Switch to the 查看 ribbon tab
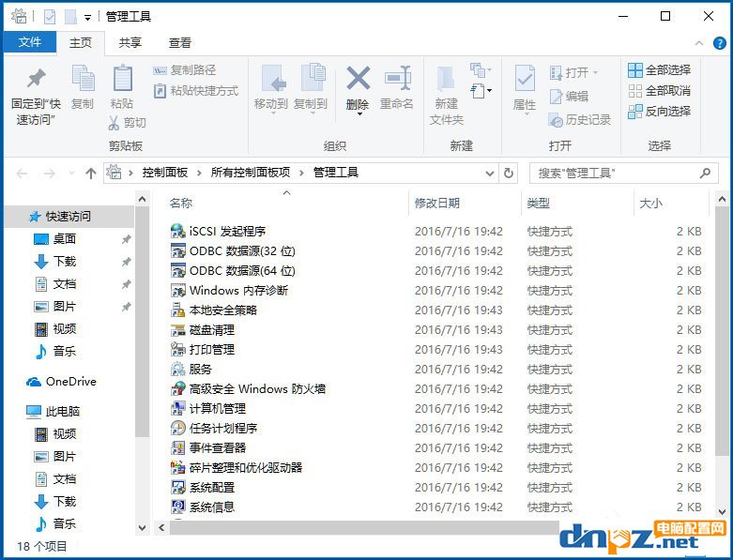The image size is (733, 560). (x=180, y=43)
